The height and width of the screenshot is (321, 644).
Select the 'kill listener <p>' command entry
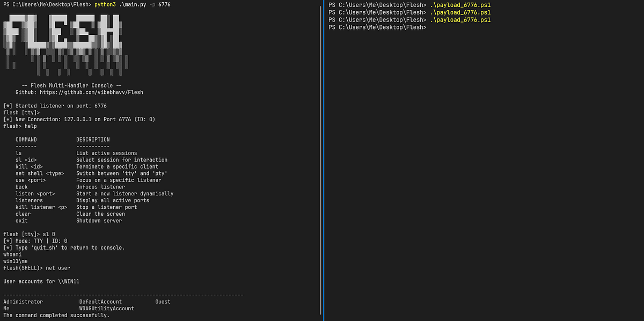[41, 207]
